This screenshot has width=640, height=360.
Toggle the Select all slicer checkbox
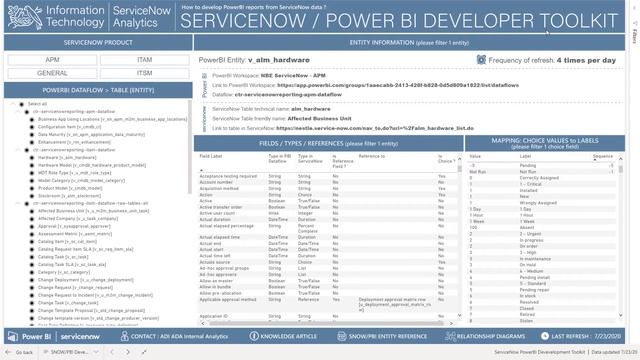point(22,104)
